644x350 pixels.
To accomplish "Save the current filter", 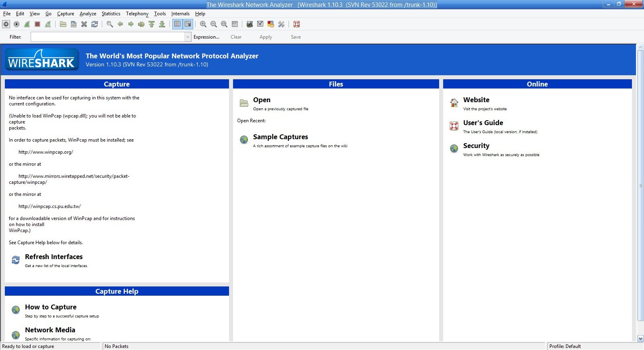I will tap(296, 37).
